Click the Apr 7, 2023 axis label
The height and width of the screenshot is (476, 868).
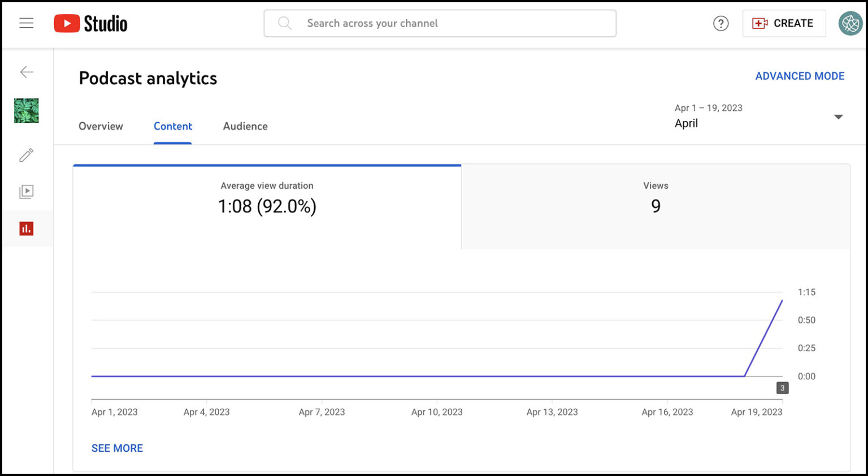322,412
